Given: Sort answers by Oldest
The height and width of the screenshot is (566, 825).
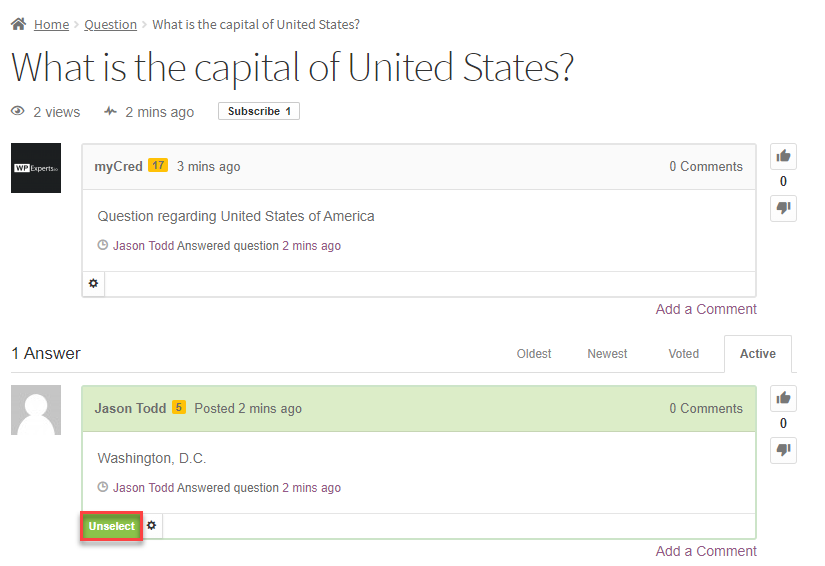Looking at the screenshot, I should click(534, 354).
